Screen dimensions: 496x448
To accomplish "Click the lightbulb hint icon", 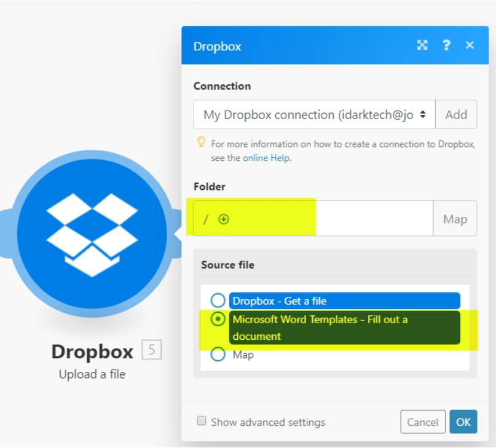I will (201, 142).
